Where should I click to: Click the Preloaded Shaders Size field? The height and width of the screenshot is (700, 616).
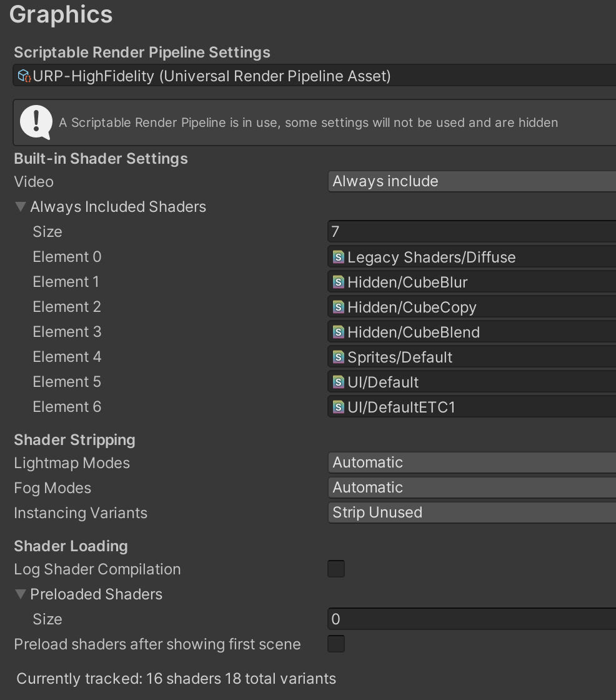(x=472, y=619)
